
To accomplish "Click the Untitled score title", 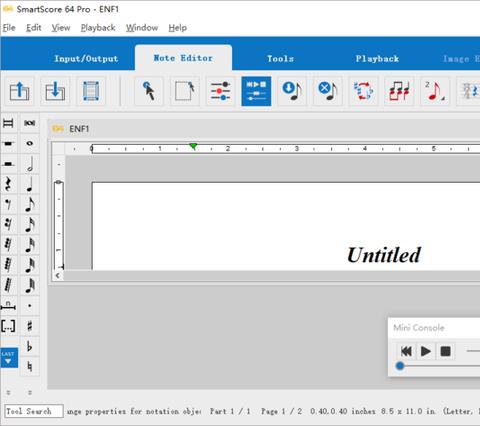I will point(384,255).
